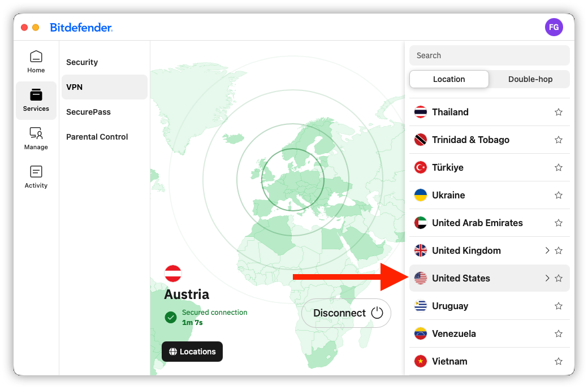The height and width of the screenshot is (390, 588).
Task: Click the United Kingdom flag icon
Action: pos(421,250)
